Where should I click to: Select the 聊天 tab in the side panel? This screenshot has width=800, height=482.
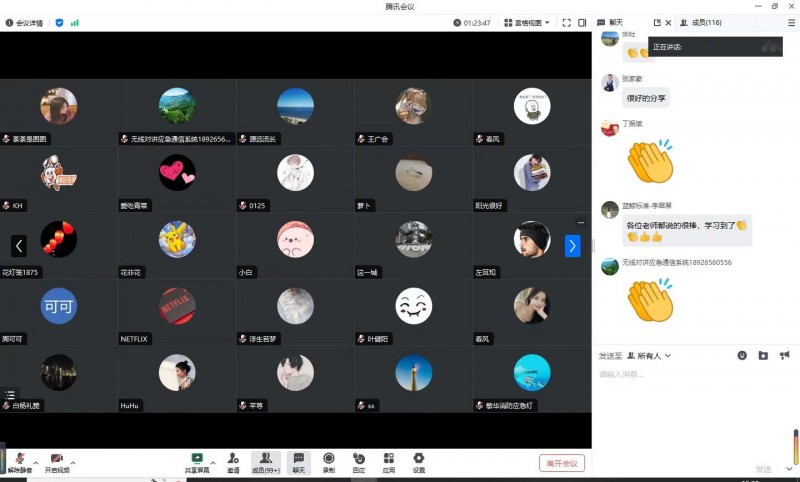click(611, 22)
